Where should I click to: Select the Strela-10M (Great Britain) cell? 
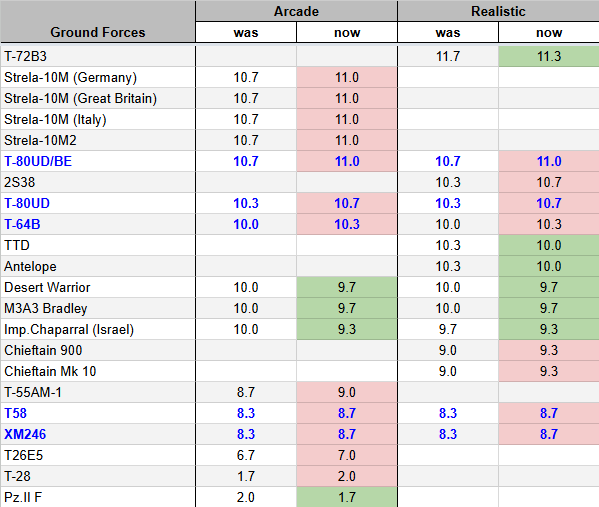[98, 99]
